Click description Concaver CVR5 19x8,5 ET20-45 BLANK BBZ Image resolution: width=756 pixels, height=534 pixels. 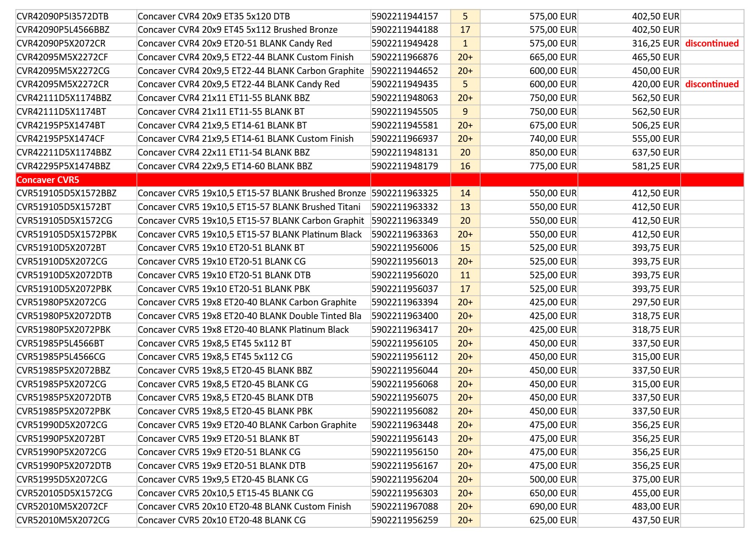225,370
